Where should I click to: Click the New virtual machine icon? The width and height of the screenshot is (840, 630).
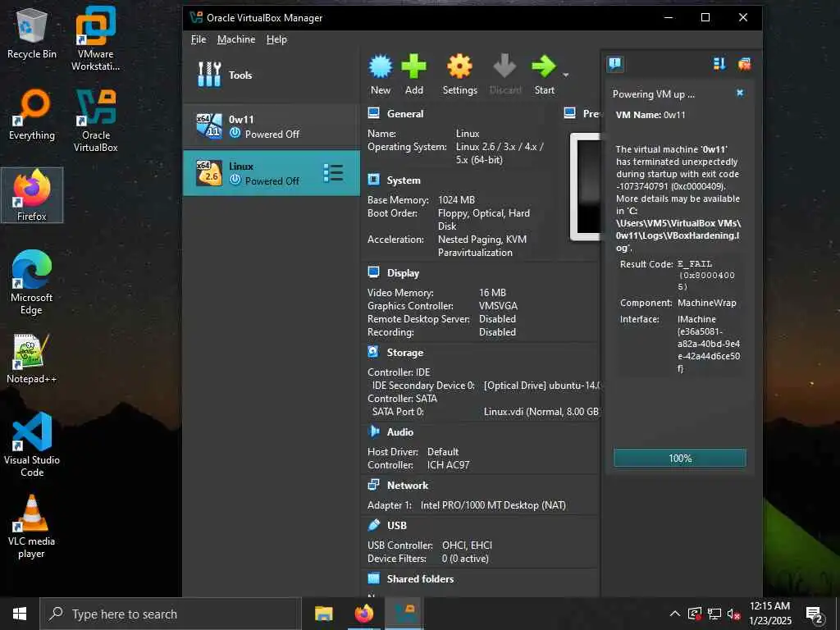pyautogui.click(x=381, y=67)
